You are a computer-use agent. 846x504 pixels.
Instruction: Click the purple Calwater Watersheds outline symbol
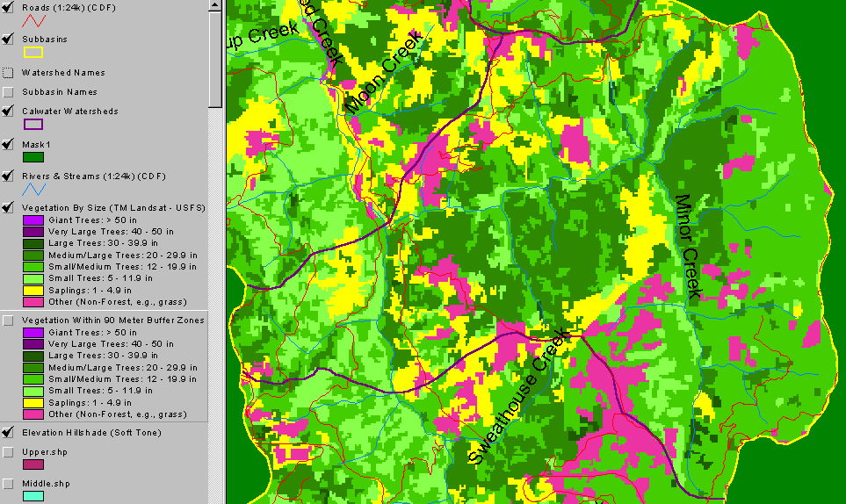click(33, 125)
